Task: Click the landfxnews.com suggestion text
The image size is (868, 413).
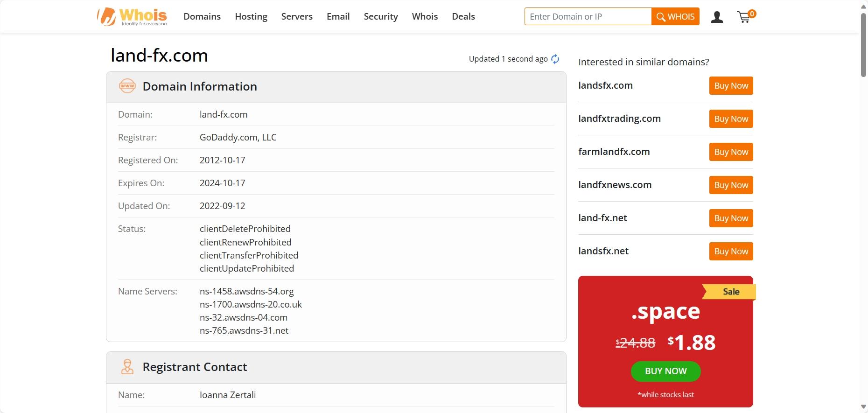Action: coord(615,185)
